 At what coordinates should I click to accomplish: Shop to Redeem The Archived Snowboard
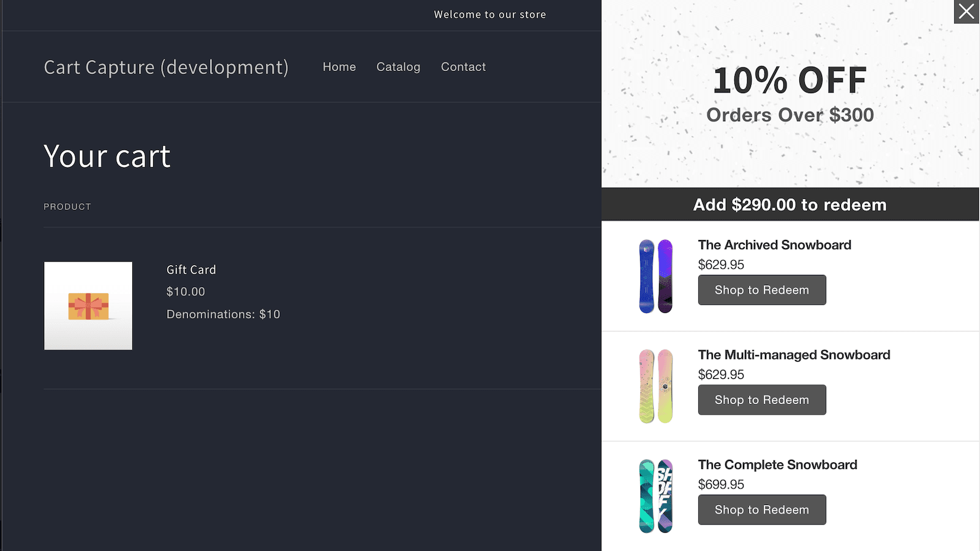tap(761, 290)
